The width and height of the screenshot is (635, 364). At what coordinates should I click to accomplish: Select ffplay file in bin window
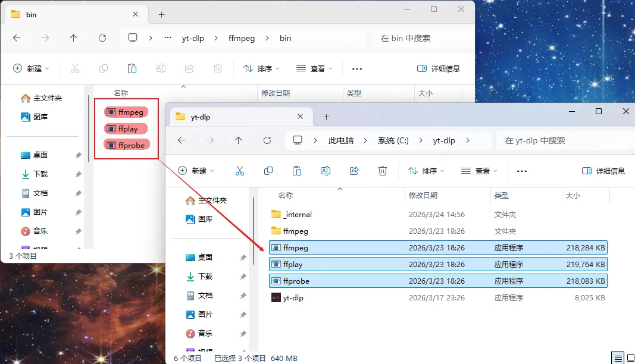pyautogui.click(x=126, y=128)
